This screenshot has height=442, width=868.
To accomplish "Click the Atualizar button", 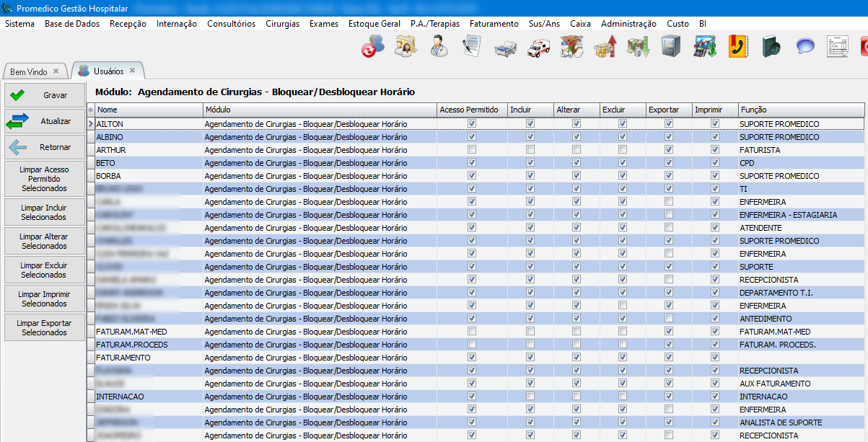I will pyautogui.click(x=44, y=121).
